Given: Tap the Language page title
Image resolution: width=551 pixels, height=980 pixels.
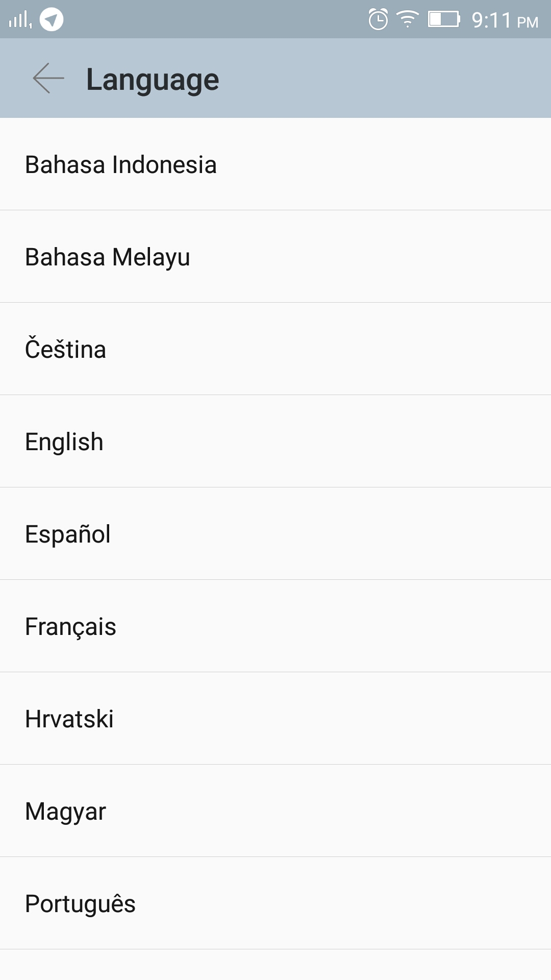Looking at the screenshot, I should click(153, 80).
